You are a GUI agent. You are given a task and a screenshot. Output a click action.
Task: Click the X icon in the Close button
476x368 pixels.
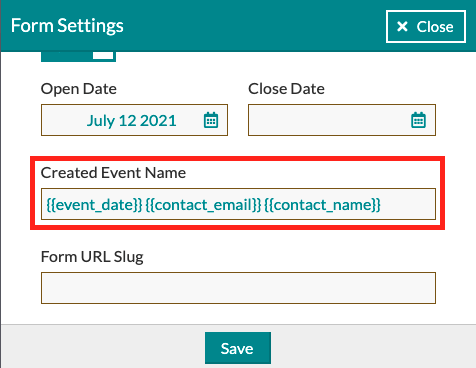402,26
